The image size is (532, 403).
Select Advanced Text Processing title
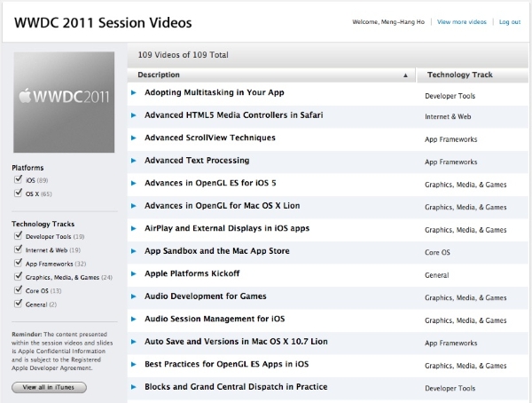click(x=197, y=161)
